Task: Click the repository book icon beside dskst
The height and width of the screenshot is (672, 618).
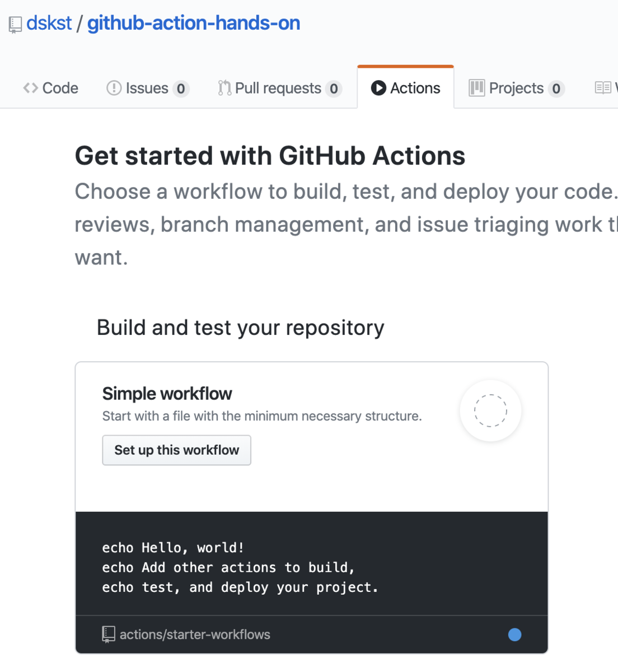Action: [x=15, y=25]
